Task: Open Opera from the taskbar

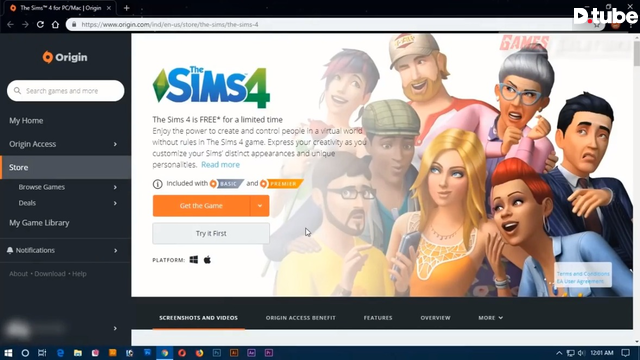Action: click(x=182, y=353)
